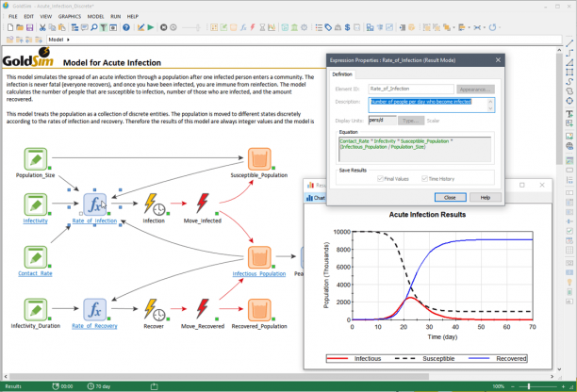The image size is (577, 392).
Task: Select the Susceptible_Population reservoir icon
Action: 259,159
